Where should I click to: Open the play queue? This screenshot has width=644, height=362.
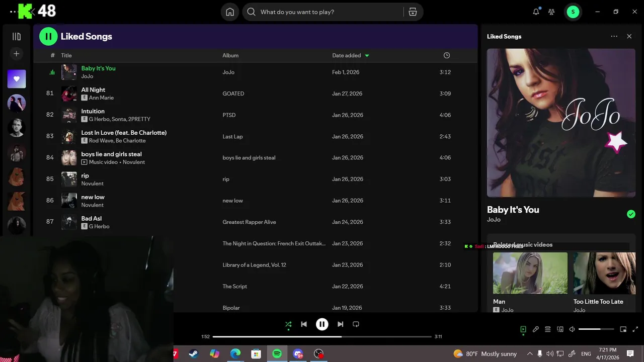[x=548, y=329]
